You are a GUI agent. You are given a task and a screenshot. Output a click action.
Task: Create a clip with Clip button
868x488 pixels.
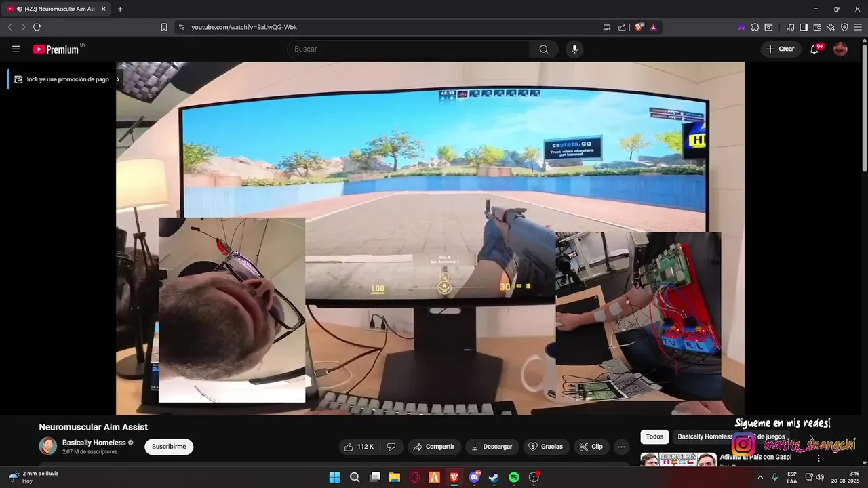click(591, 447)
